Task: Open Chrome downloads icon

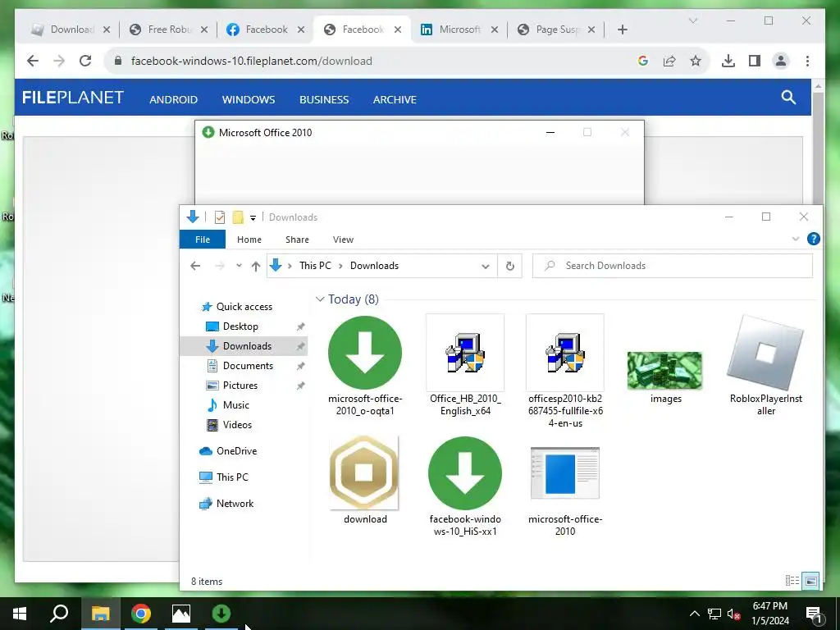Action: tap(728, 61)
